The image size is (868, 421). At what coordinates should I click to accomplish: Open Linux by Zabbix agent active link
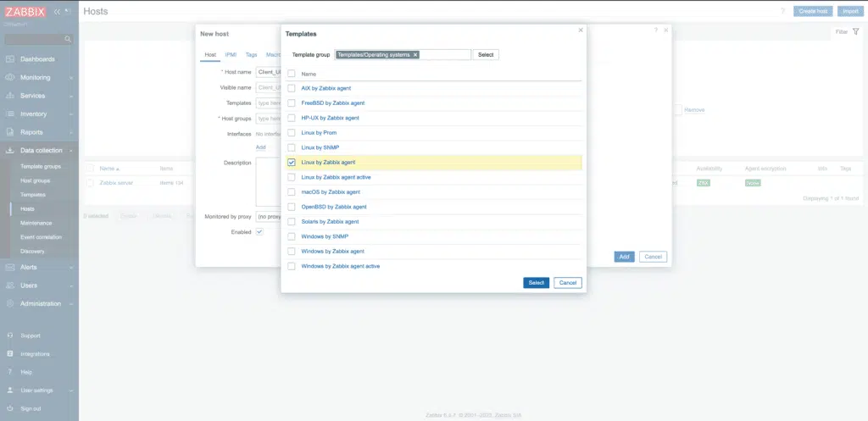click(x=336, y=177)
